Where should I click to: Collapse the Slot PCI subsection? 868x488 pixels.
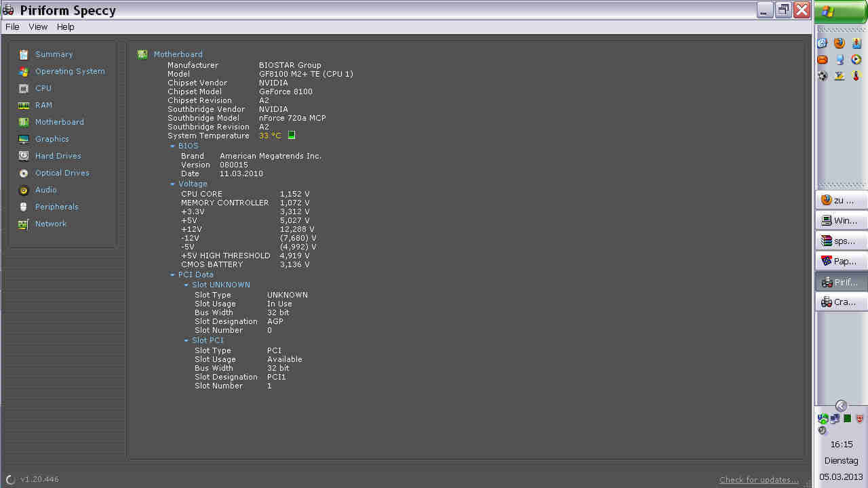186,340
